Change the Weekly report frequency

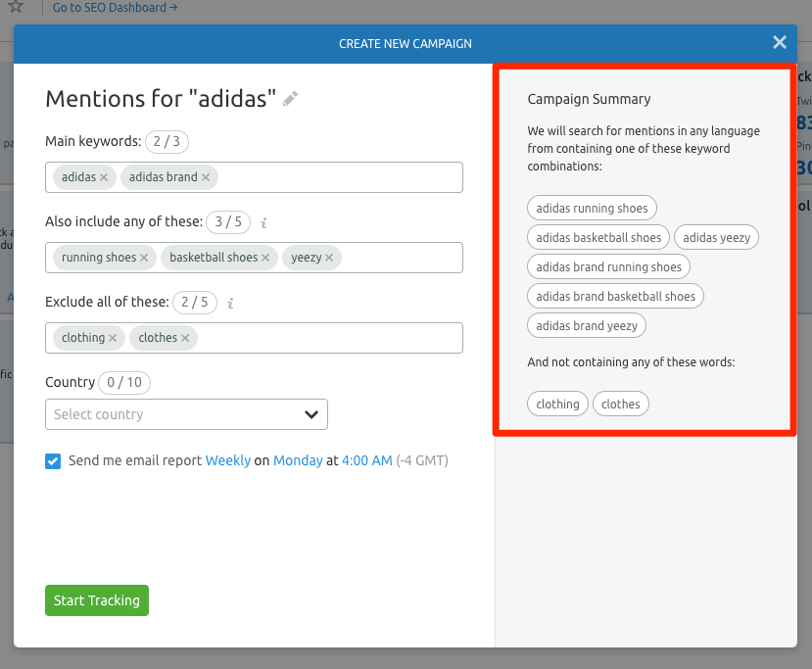tap(227, 460)
